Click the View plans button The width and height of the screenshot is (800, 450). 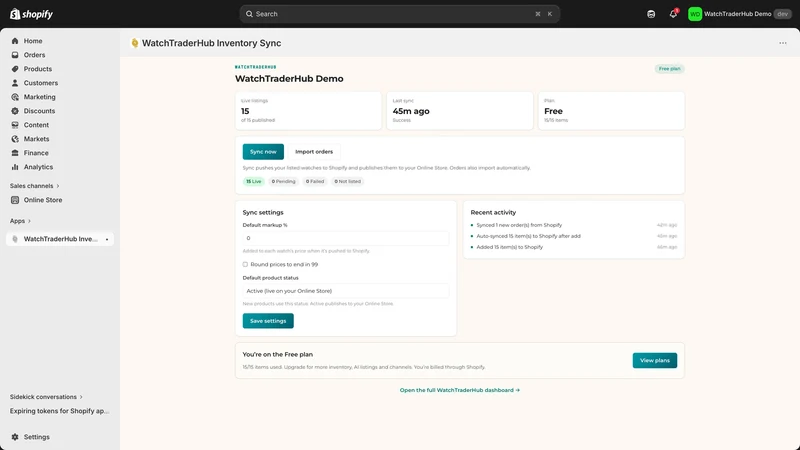point(655,360)
